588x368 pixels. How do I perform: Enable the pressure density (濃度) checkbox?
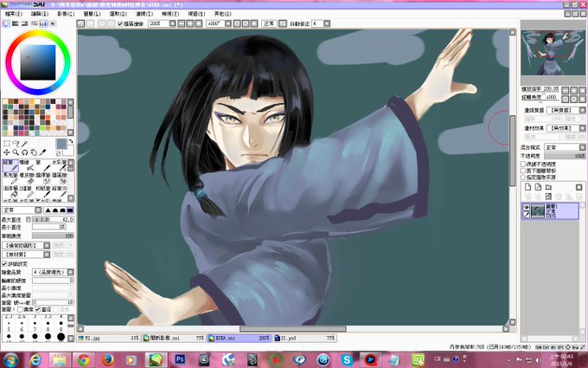click(20, 309)
